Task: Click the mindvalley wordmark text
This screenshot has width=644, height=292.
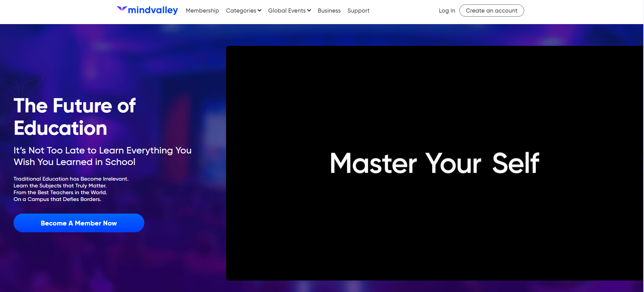Action: point(153,11)
